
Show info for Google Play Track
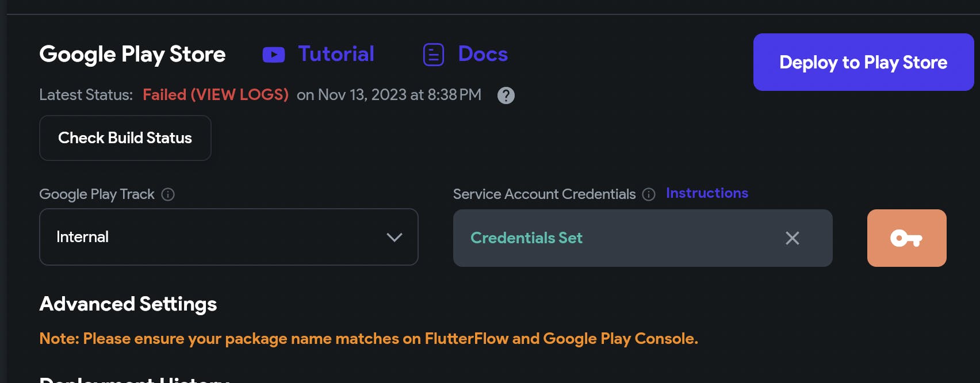[168, 194]
